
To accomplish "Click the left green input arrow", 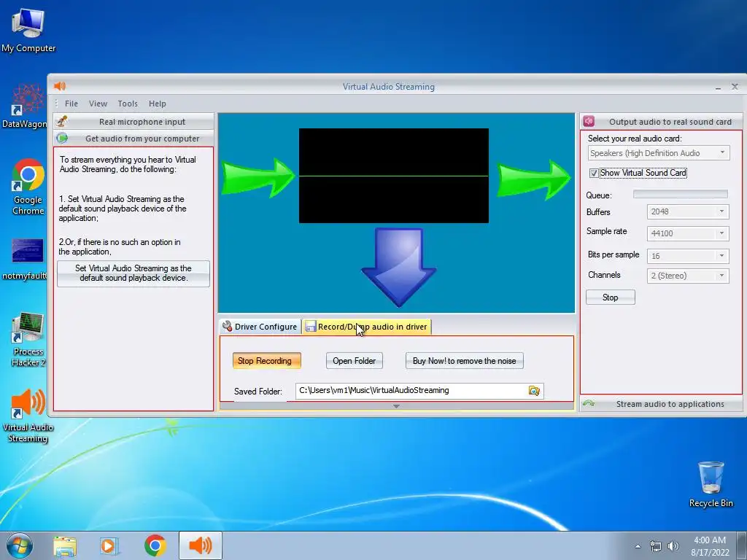I will click(258, 177).
